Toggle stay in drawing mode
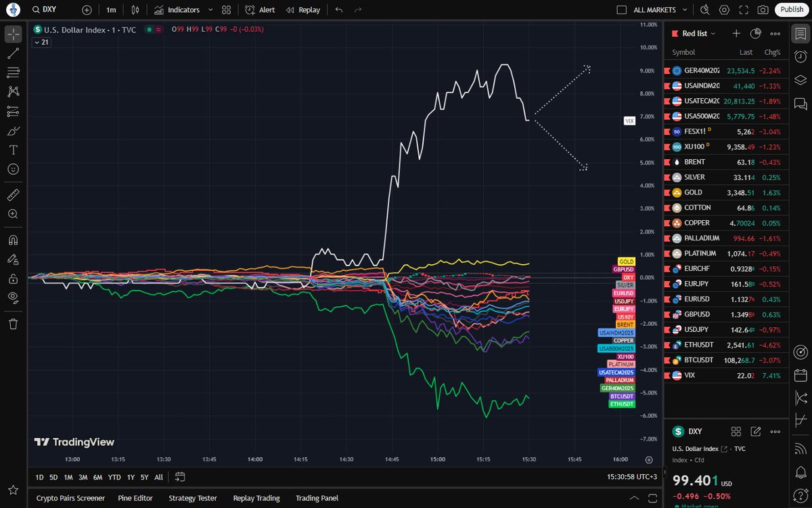The width and height of the screenshot is (812, 508). pos(14,259)
